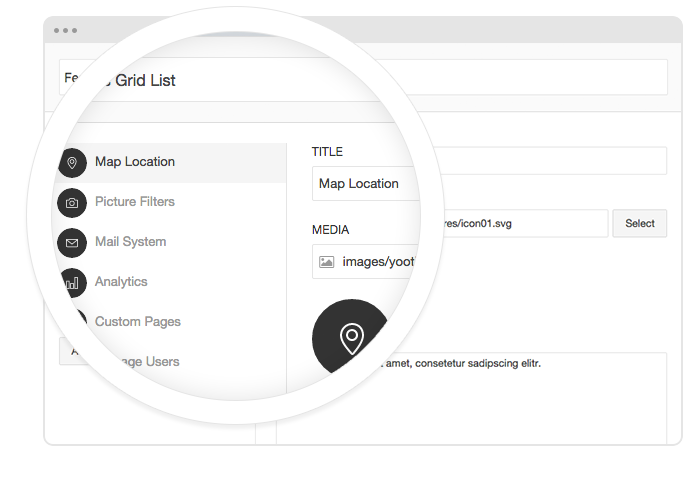Click the image icon in Media field
The width and height of the screenshot is (700, 480).
[326, 262]
